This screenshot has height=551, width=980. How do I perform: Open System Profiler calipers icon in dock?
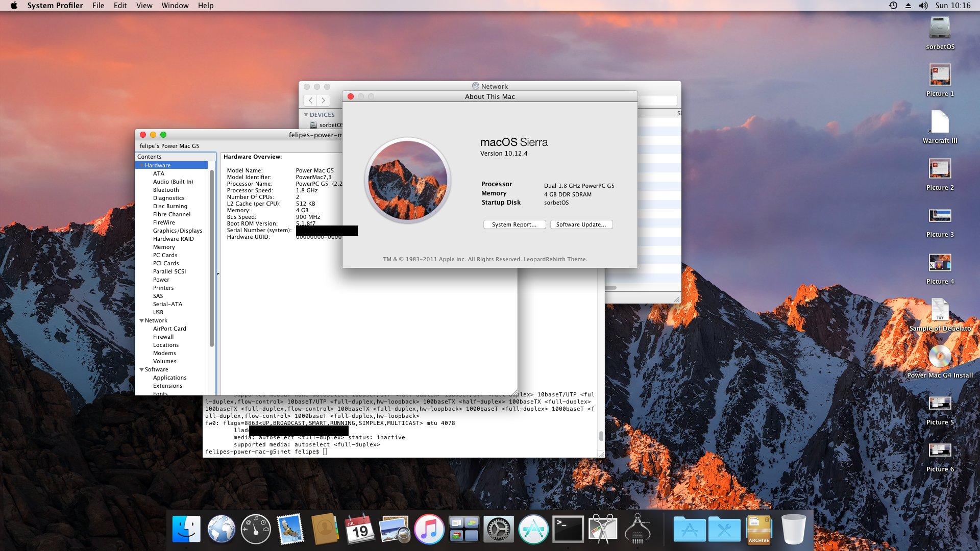pyautogui.click(x=638, y=529)
